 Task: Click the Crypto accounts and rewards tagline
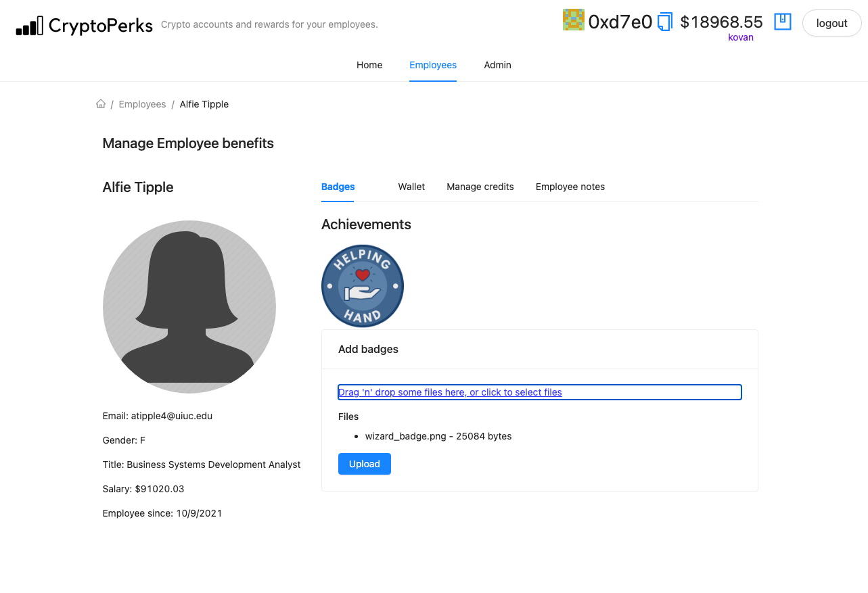click(x=269, y=25)
